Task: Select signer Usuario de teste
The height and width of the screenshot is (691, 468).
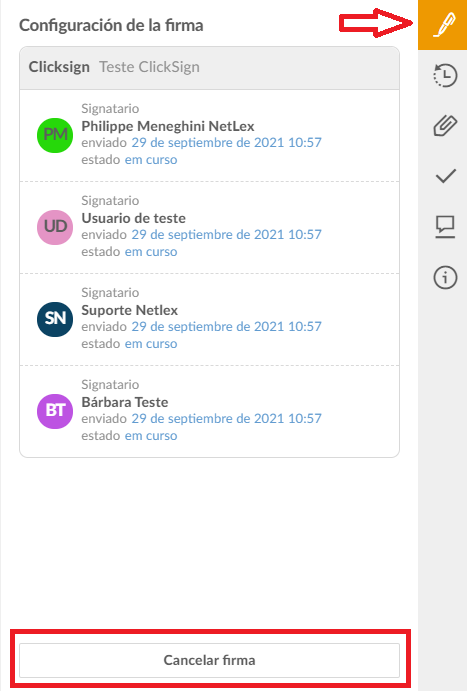Action: coord(134,218)
